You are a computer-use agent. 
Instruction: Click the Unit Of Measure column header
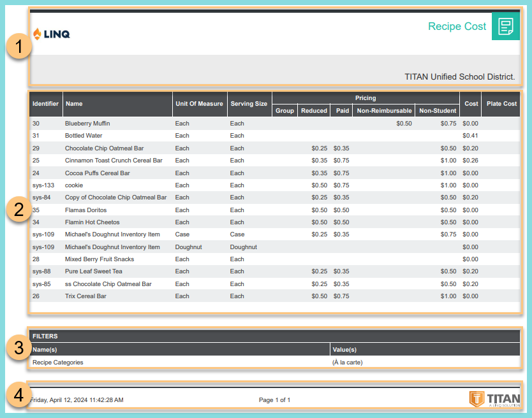pos(199,104)
